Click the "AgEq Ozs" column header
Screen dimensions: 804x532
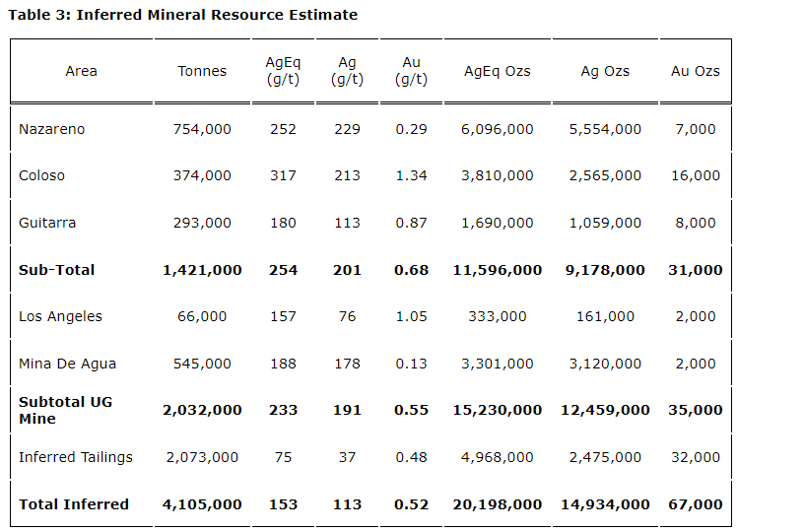497,71
